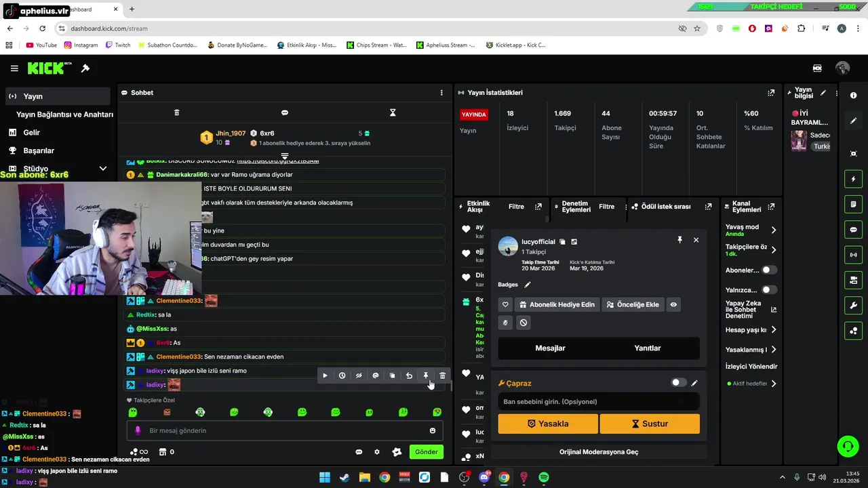Click the gavel icon beside Kick logo

click(85, 68)
